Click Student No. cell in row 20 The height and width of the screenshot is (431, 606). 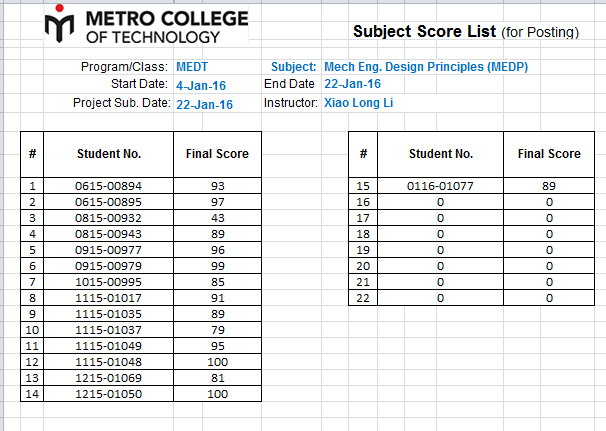tap(441, 266)
